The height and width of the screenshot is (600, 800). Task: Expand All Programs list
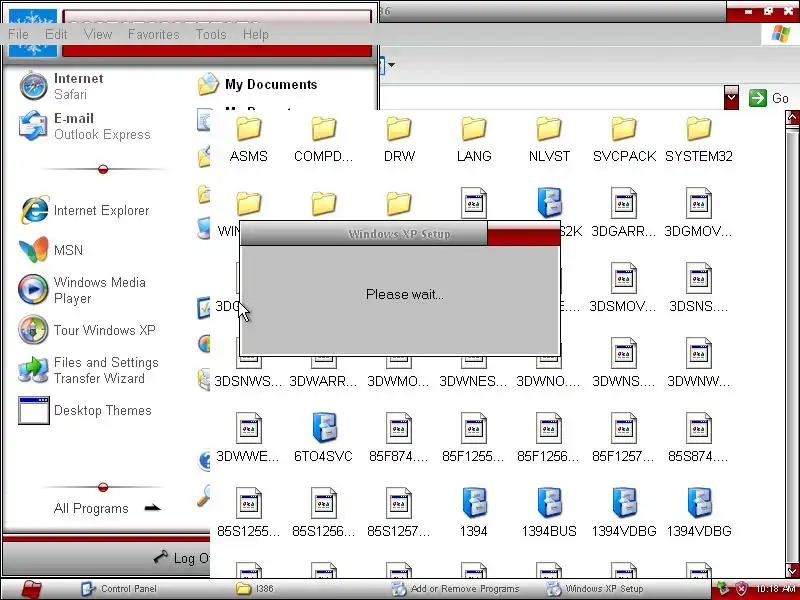[107, 508]
